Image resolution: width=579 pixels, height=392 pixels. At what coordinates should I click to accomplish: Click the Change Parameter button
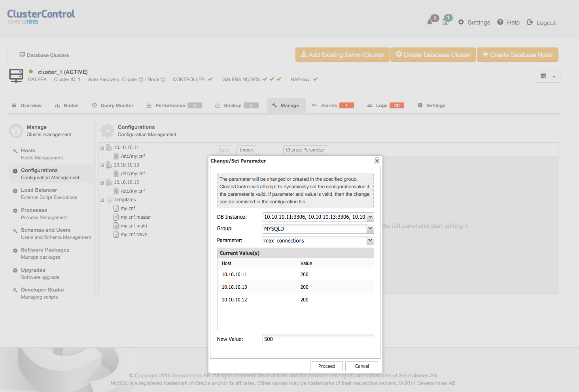point(305,150)
